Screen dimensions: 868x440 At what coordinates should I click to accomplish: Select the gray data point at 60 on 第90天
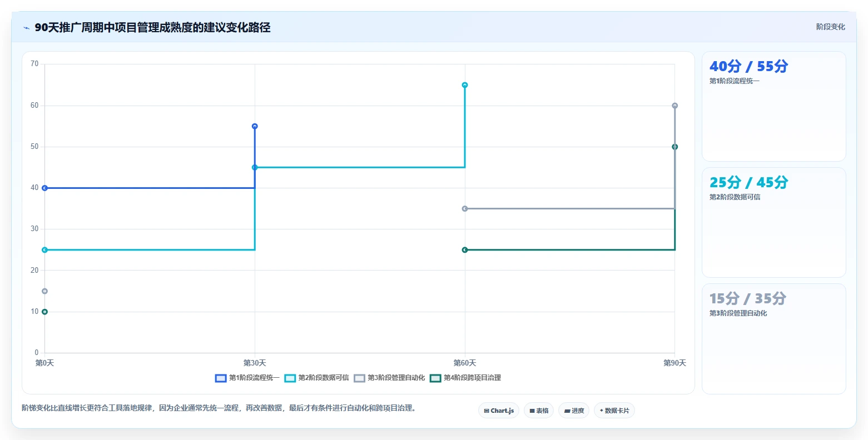tap(674, 106)
